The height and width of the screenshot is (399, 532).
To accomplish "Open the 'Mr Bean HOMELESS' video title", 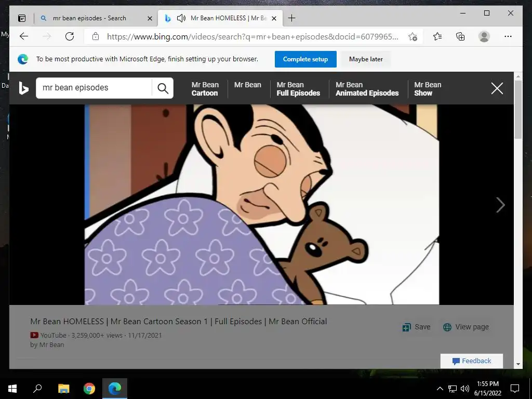I will pyautogui.click(x=179, y=321).
